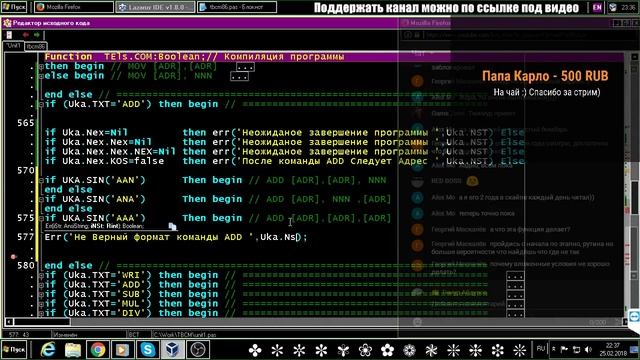This screenshot has height=360, width=640.
Task: Click gutter line number 577
Action: 26,237
